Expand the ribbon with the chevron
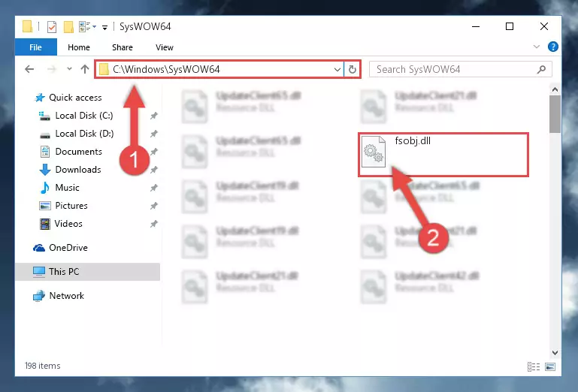Screen dimensions: 578x392 coord(537,47)
